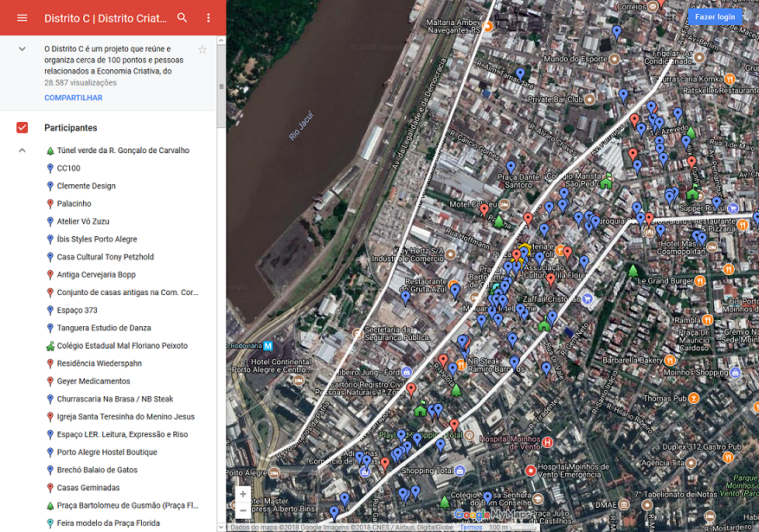The height and width of the screenshot is (532, 759).
Task: Click the Agência Tita marker
Action: 691,463
